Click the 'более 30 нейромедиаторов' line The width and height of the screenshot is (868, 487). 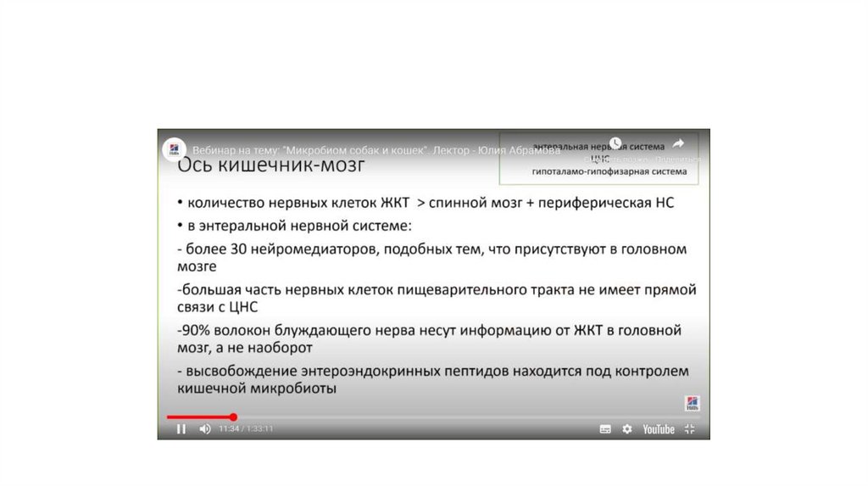(431, 258)
